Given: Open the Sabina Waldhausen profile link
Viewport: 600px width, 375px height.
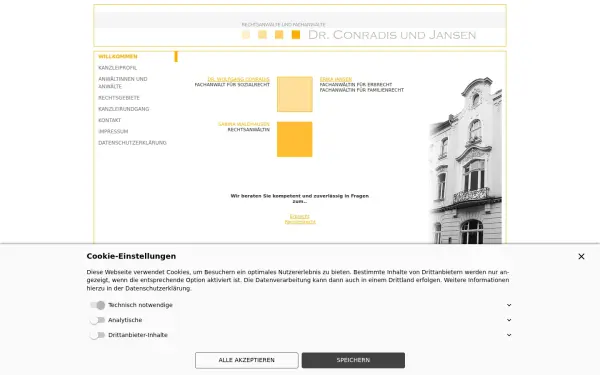Looking at the screenshot, I should [244, 124].
